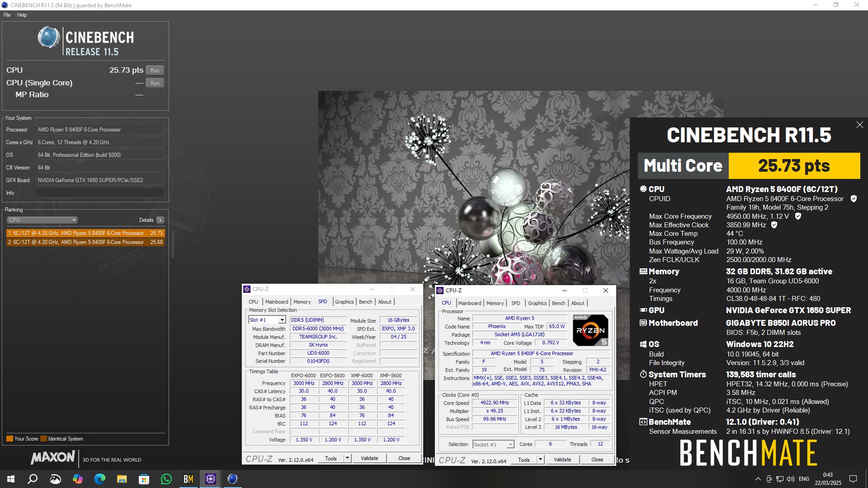Switch to Mainboard tab in SPD CPU-Z window

point(277,302)
